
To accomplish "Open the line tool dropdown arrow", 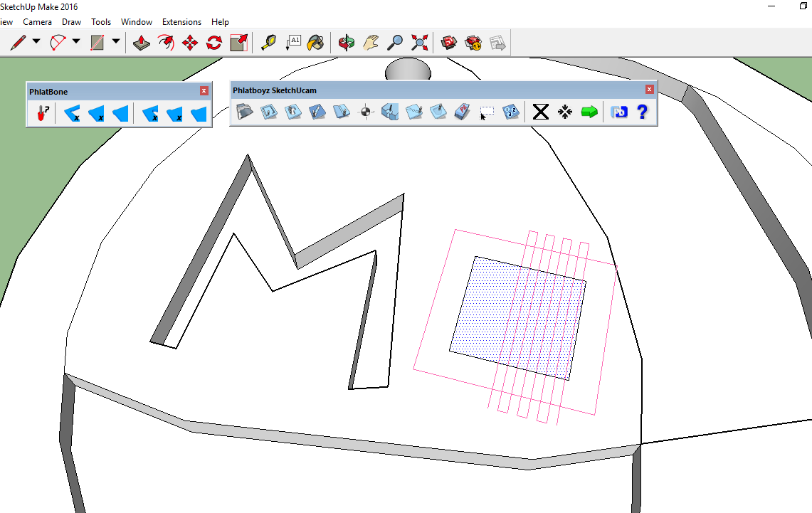I will click(36, 43).
